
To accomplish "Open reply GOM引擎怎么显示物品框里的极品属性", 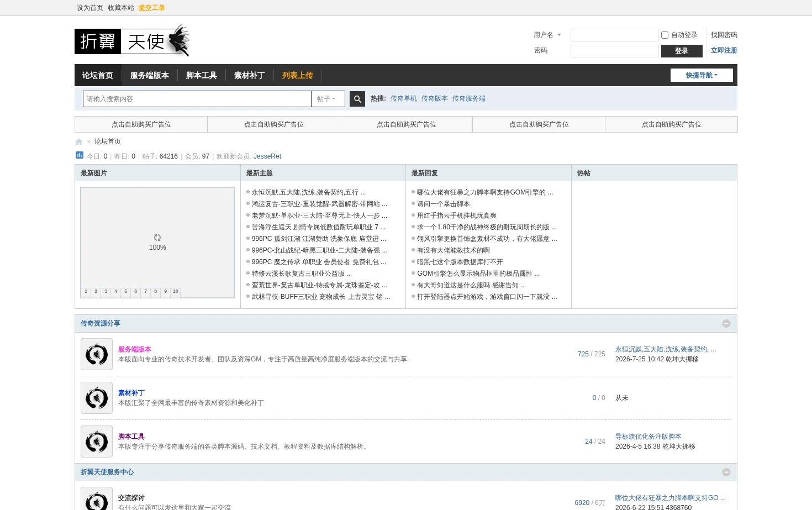I will coord(478,274).
